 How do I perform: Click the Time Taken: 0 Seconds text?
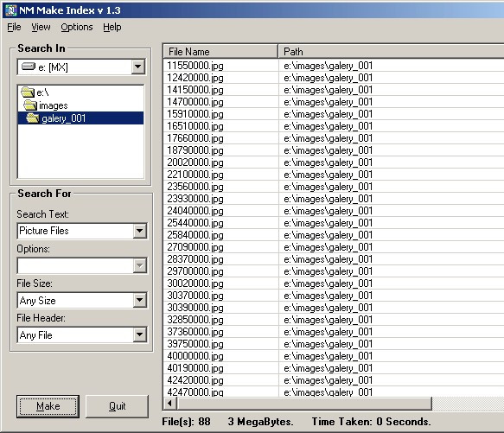[x=371, y=422]
